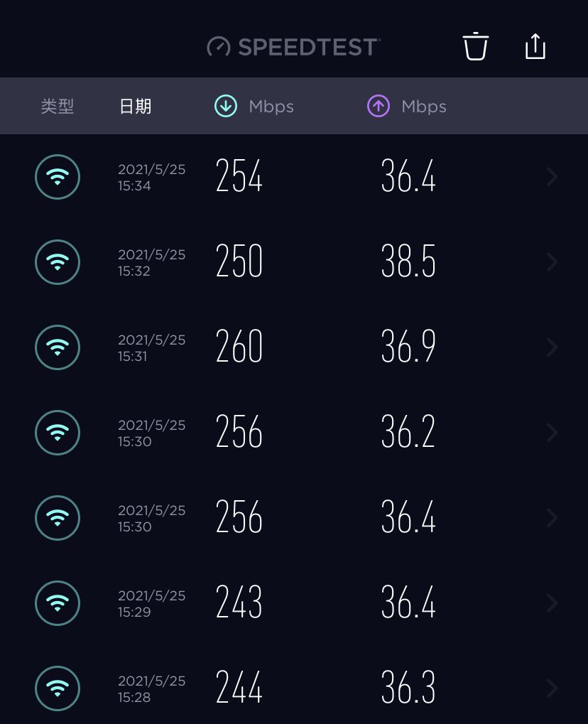Open the 36.2 upload result row
The height and width of the screenshot is (724, 588).
[x=294, y=433]
